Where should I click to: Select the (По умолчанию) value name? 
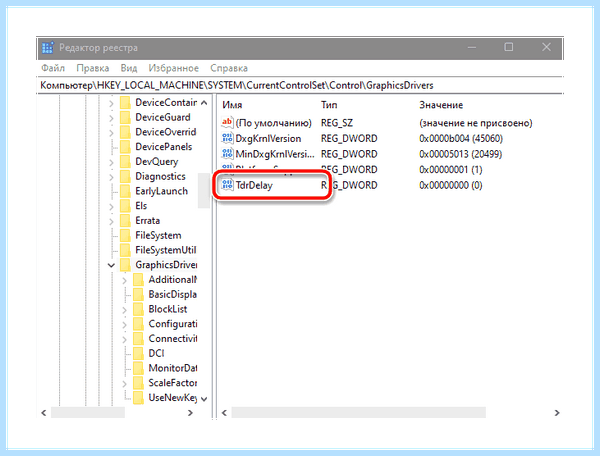pos(274,123)
